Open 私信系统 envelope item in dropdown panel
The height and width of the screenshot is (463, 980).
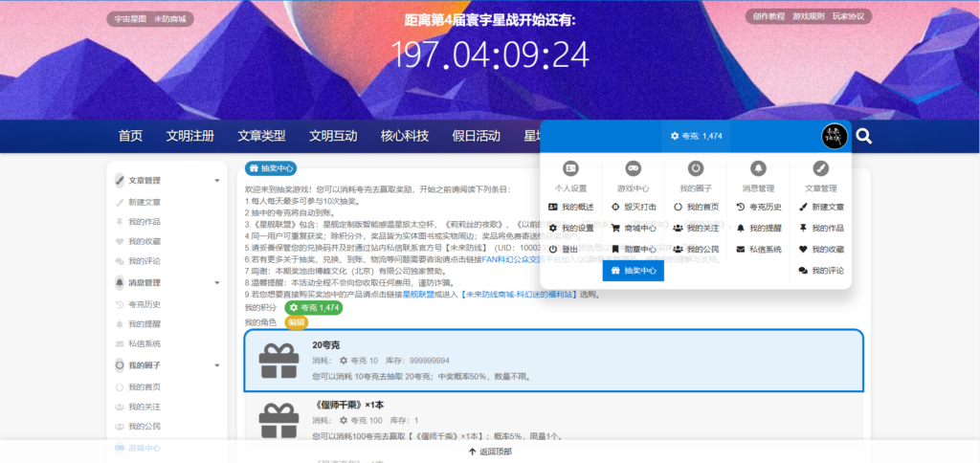click(758, 249)
